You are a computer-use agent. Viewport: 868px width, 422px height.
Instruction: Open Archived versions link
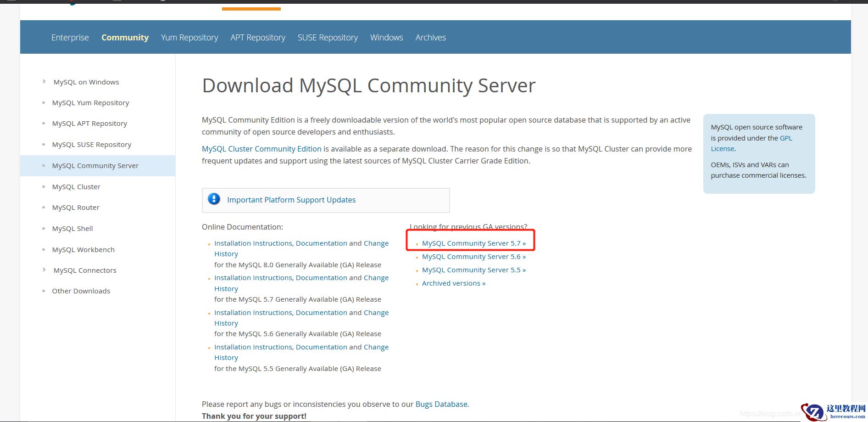point(453,283)
